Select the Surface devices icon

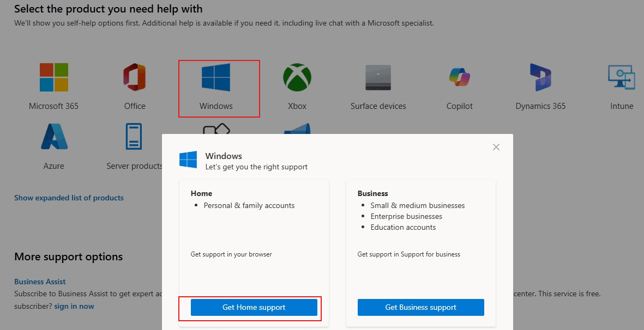(378, 77)
